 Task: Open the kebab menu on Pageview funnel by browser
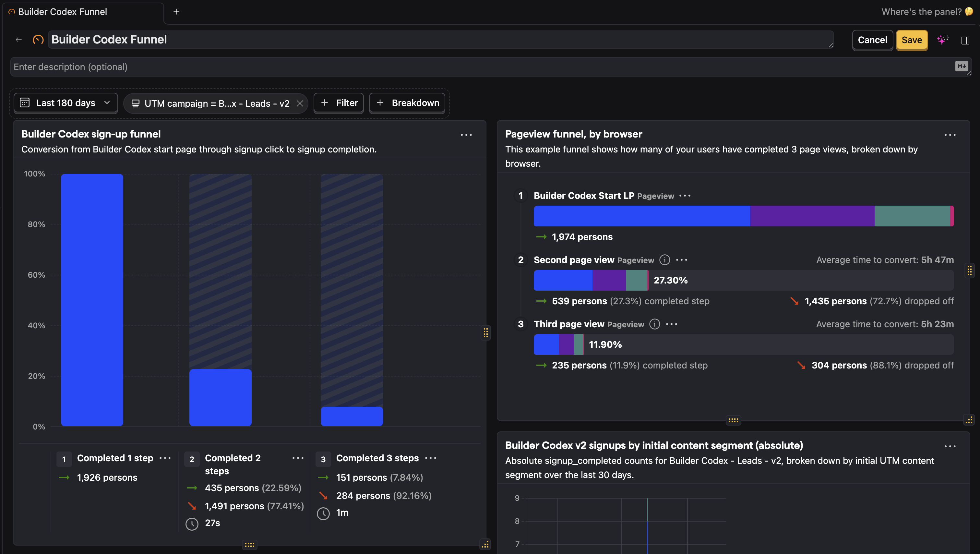950,135
